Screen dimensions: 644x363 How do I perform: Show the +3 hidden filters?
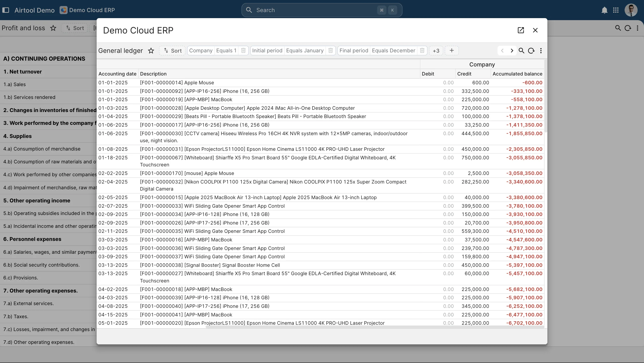(x=436, y=51)
